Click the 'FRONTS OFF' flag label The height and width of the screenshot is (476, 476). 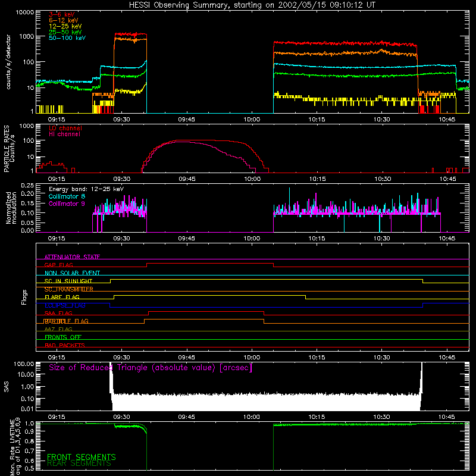[63, 337]
